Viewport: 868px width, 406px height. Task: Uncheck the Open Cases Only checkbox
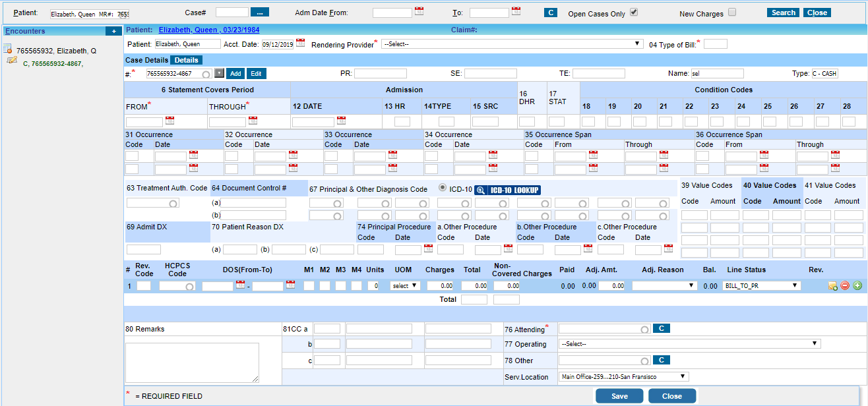coord(635,13)
